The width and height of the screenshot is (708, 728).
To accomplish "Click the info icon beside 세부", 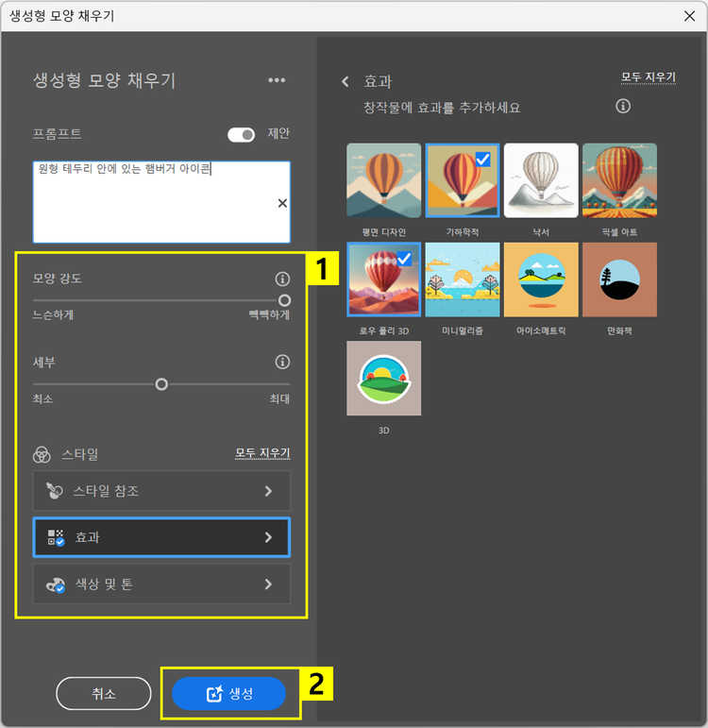I will (282, 362).
